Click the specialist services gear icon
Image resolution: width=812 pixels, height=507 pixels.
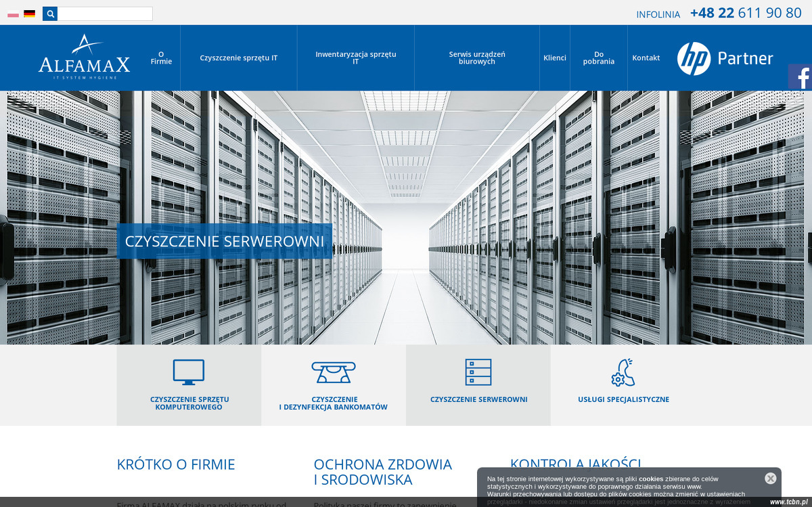click(x=623, y=372)
